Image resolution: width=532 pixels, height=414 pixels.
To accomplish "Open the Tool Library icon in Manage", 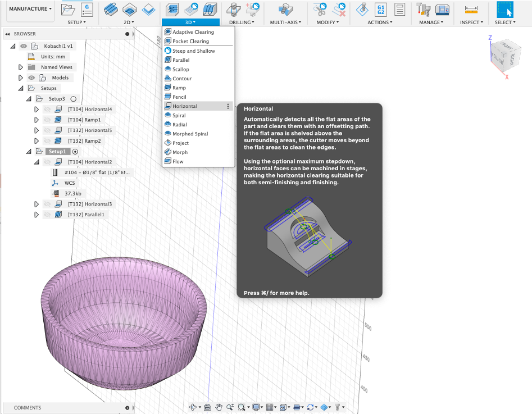I will coord(423,10).
